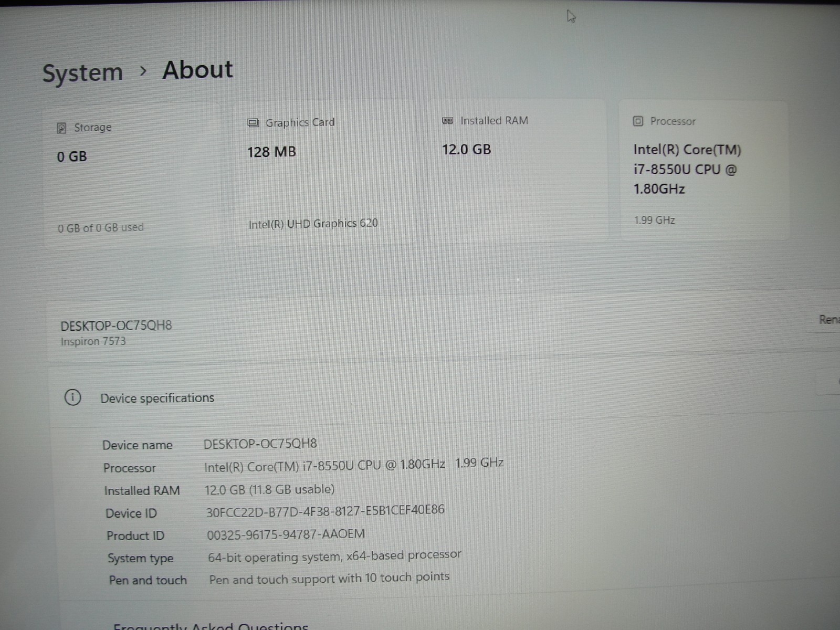Select the Pen and touch support value
This screenshot has height=630, width=840.
click(x=329, y=578)
